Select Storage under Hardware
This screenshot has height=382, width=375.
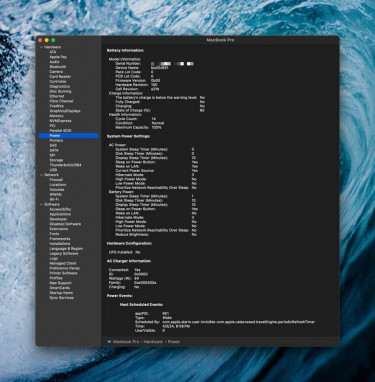56,160
